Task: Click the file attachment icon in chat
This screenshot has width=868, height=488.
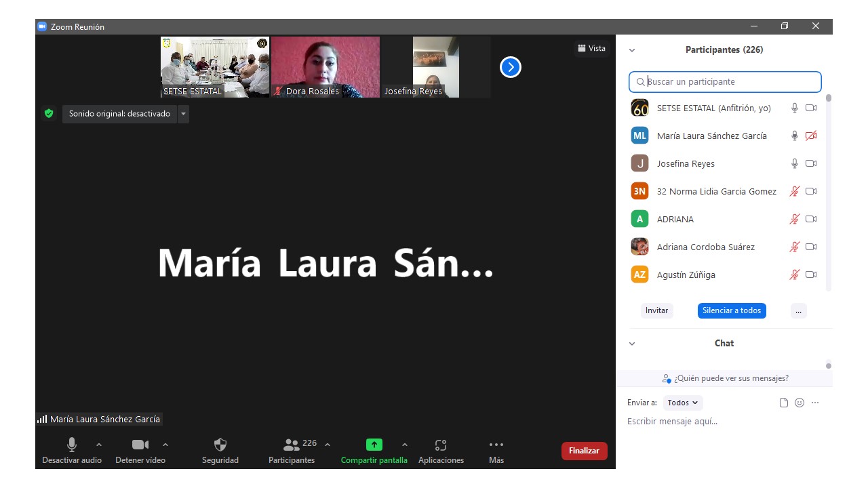Action: point(784,403)
